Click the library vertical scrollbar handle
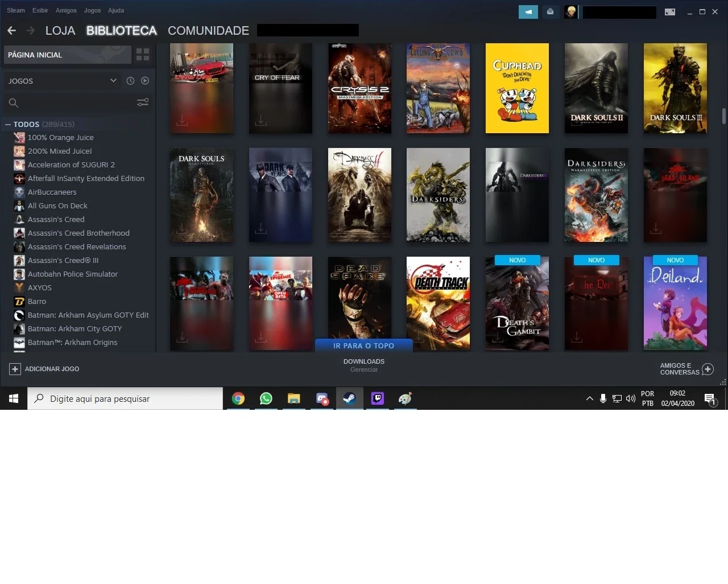Image resolution: width=728 pixels, height=584 pixels. pyautogui.click(x=723, y=116)
